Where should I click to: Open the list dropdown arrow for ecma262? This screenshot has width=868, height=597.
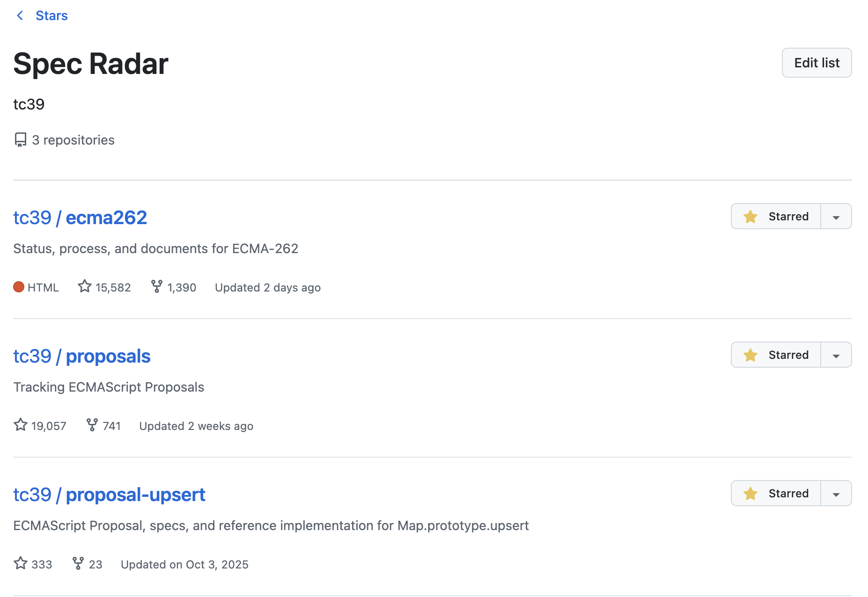coord(836,217)
